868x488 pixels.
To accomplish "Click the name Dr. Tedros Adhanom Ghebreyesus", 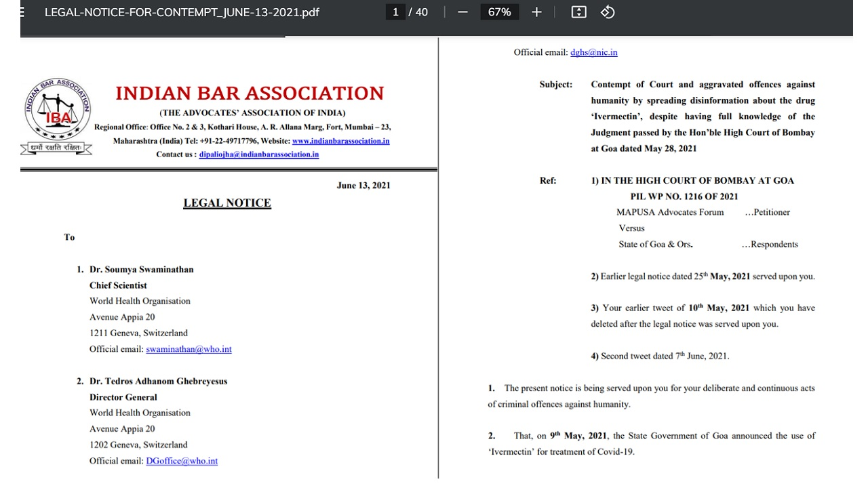I will (x=158, y=381).
